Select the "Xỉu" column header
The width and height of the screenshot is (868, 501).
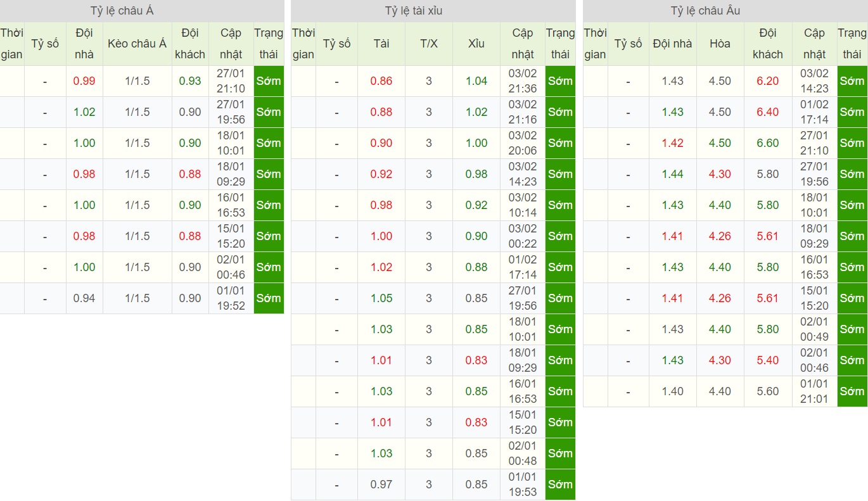point(476,44)
